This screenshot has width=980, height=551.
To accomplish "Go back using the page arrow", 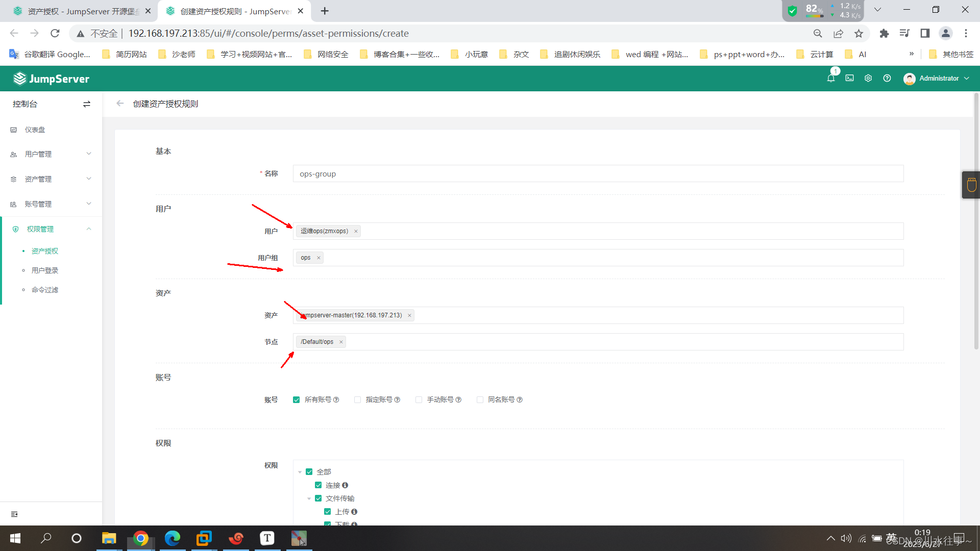I will [x=120, y=104].
